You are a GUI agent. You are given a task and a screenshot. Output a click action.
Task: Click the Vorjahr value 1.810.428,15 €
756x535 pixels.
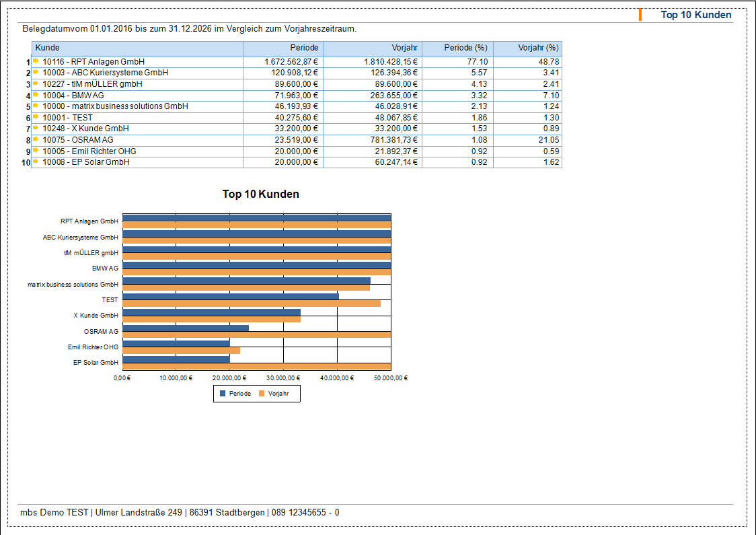coord(391,62)
